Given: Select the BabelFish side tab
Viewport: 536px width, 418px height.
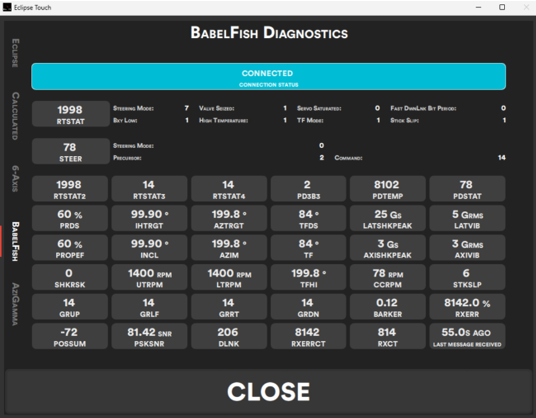Looking at the screenshot, I should click(x=15, y=241).
